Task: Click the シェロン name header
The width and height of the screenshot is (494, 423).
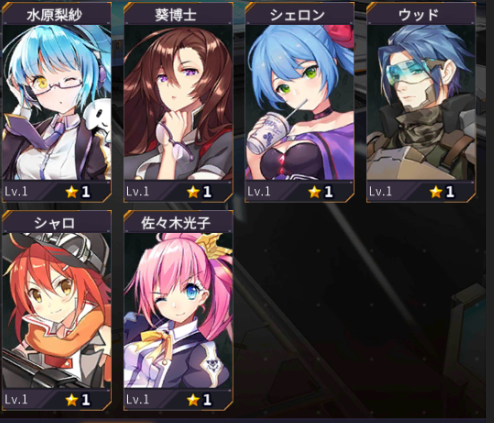Action: pos(300,15)
